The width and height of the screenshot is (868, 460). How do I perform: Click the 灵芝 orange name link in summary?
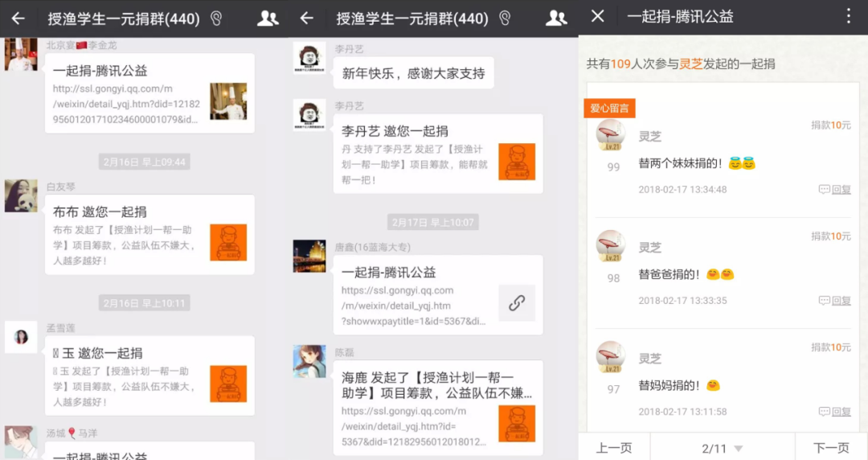click(x=692, y=64)
